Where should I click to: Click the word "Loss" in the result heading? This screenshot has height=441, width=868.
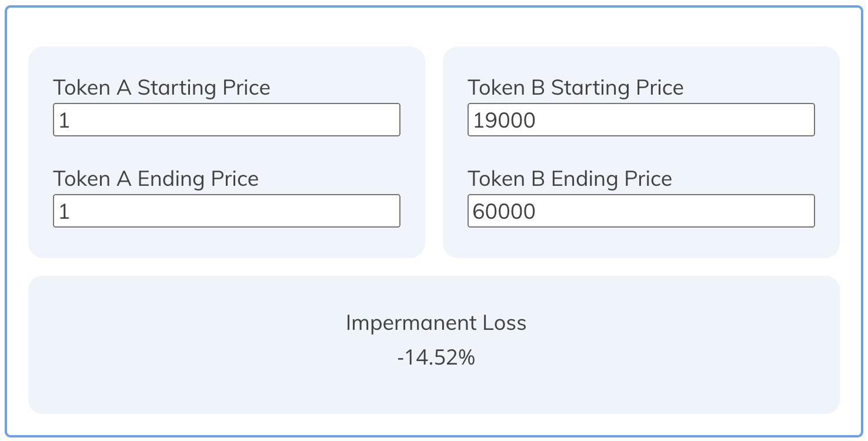pos(504,323)
